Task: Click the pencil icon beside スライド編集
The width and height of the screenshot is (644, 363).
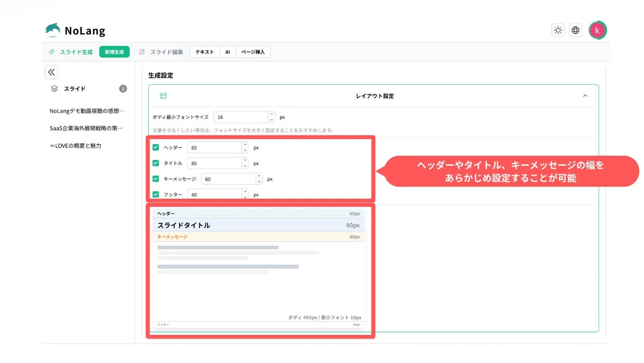Action: click(141, 52)
